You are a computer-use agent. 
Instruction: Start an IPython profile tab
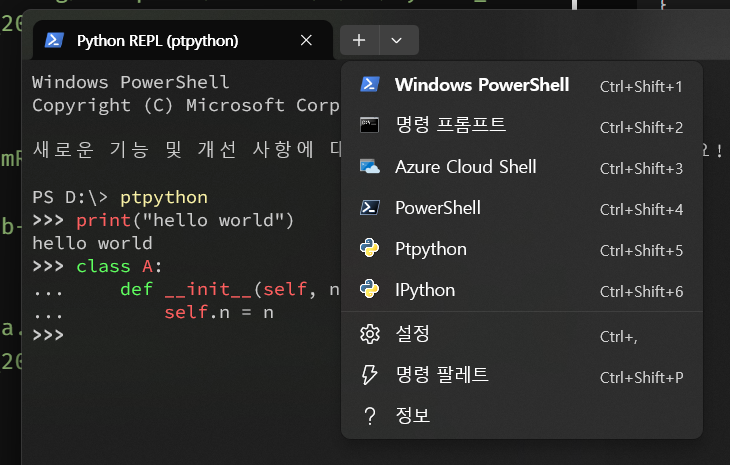coord(521,290)
